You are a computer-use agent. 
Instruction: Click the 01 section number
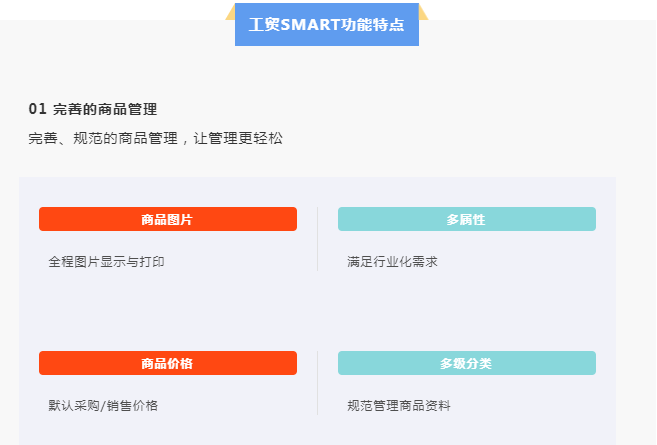point(37,109)
